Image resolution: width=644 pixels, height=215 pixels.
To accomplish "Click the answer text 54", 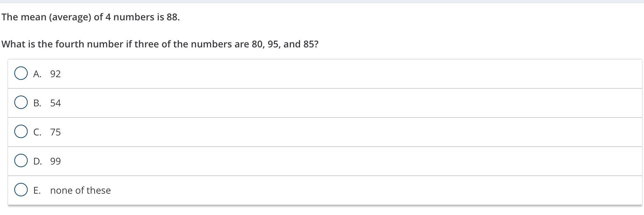I will coord(56,103).
